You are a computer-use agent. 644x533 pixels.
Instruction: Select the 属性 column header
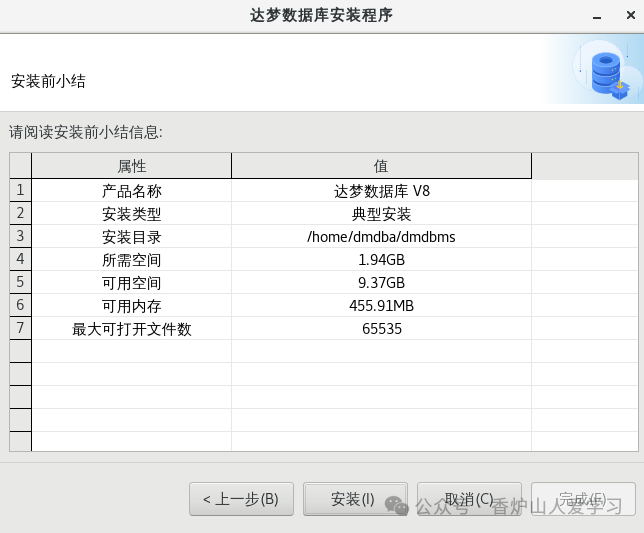(131, 166)
